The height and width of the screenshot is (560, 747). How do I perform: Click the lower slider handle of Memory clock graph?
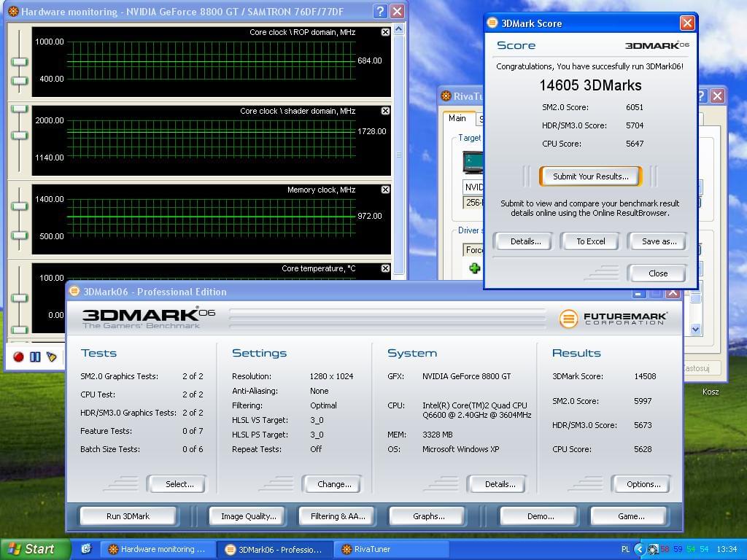(x=20, y=236)
